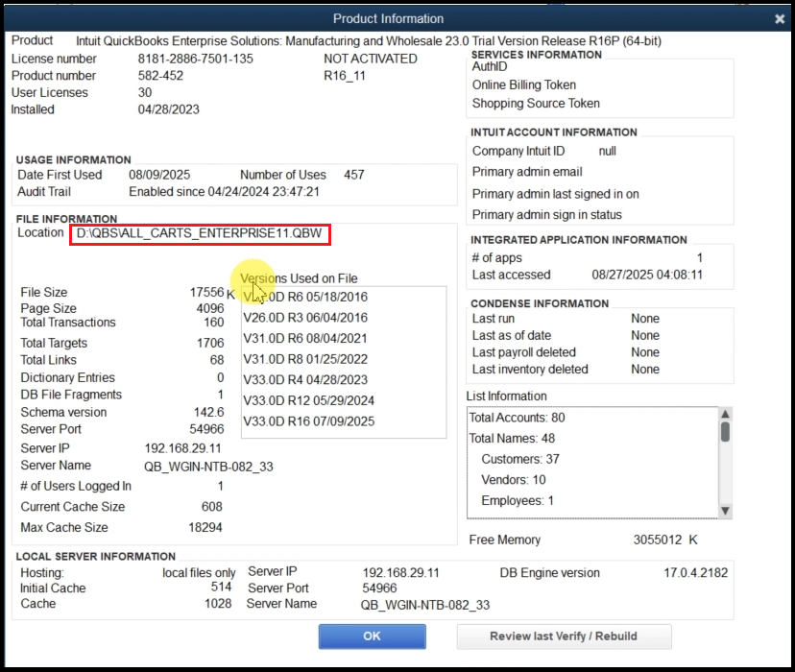Click the file Location path field

pyautogui.click(x=200, y=234)
